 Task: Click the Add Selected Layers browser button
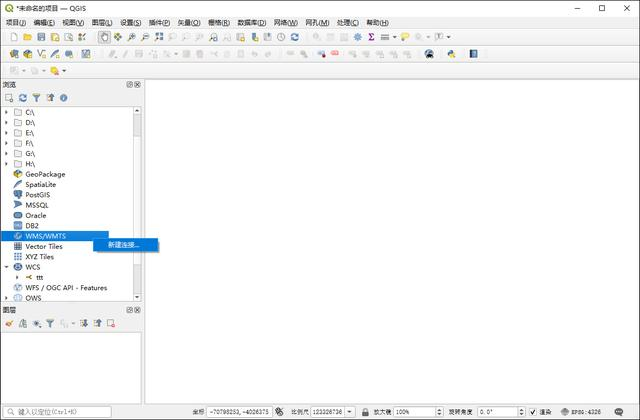point(9,98)
